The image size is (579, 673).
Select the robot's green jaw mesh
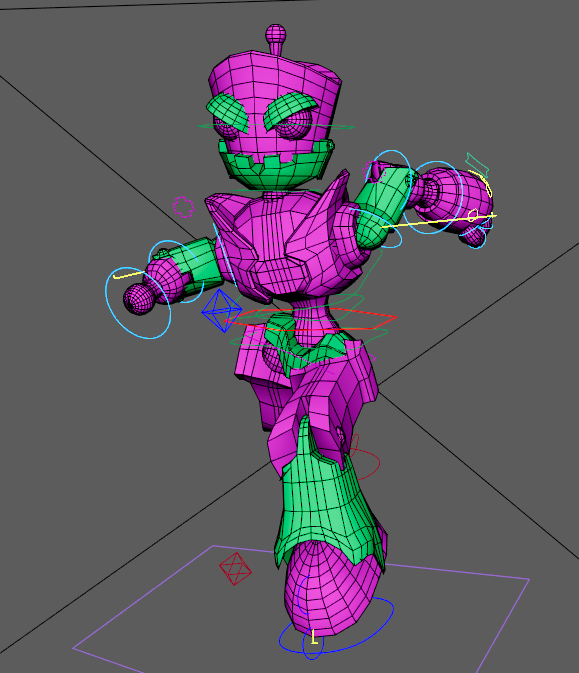click(x=275, y=165)
